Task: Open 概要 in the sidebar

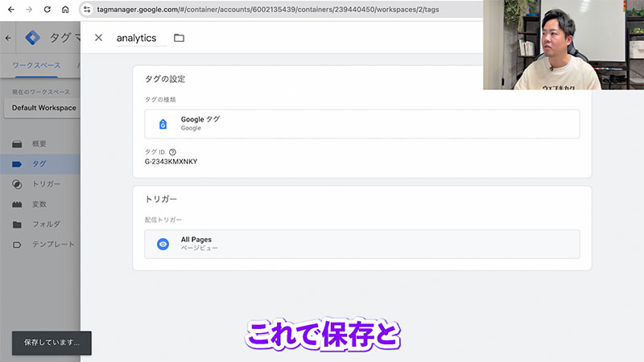Action: coord(40,144)
